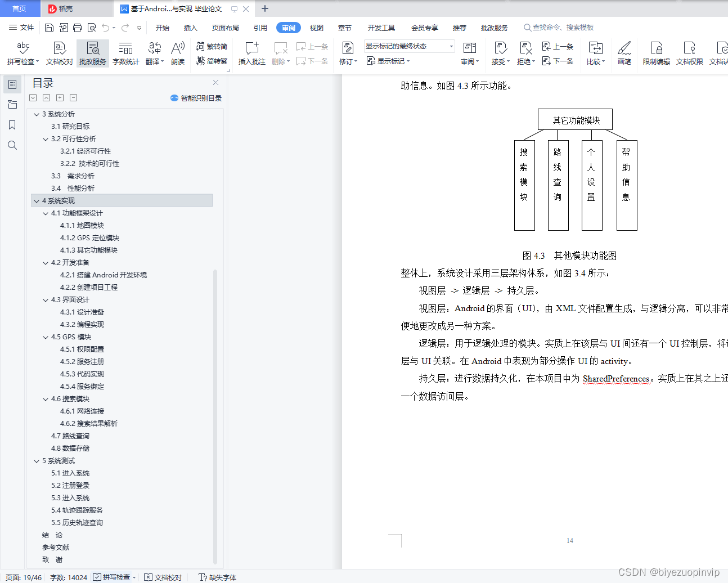728x583 pixels.
Task: Convert to simplified Chinese (繁转简)
Action: [212, 47]
